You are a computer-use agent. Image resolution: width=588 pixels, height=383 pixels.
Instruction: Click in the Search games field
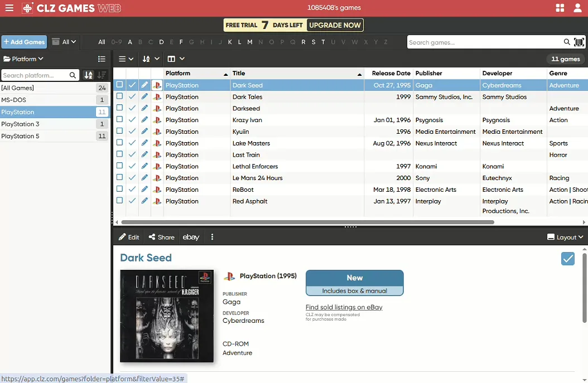point(485,42)
